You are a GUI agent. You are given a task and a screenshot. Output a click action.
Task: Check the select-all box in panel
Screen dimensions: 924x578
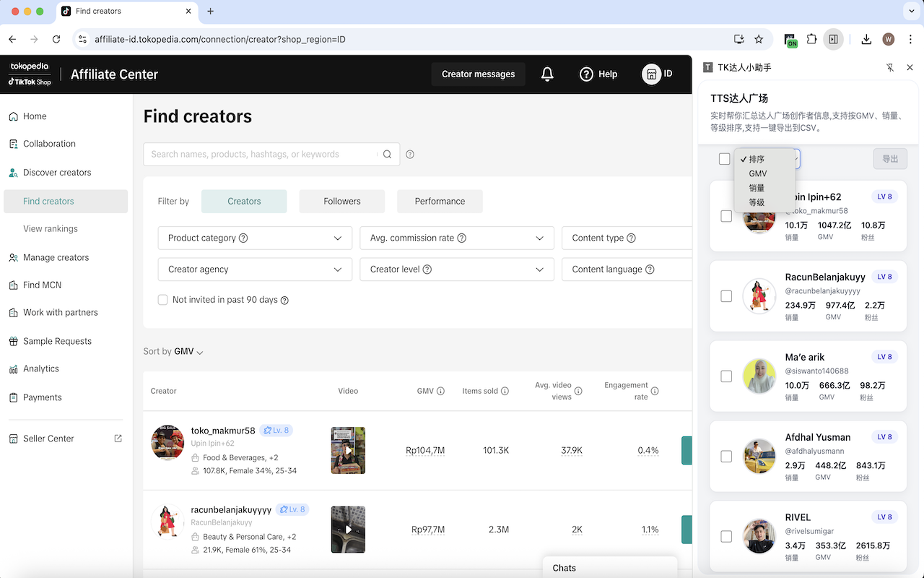tap(725, 159)
